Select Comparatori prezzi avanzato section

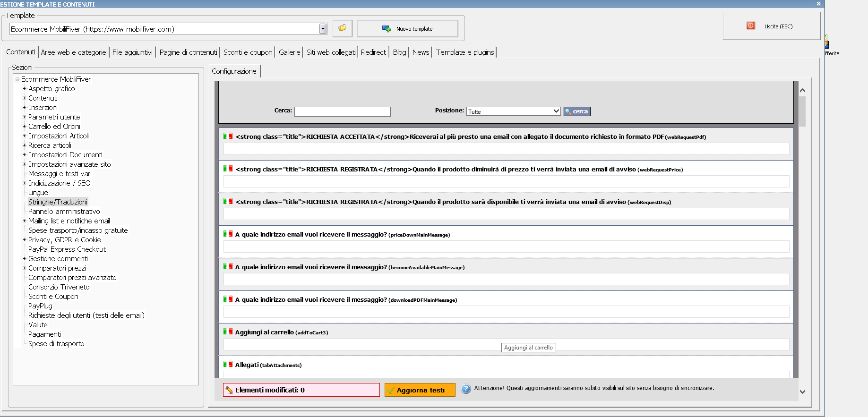tap(72, 278)
